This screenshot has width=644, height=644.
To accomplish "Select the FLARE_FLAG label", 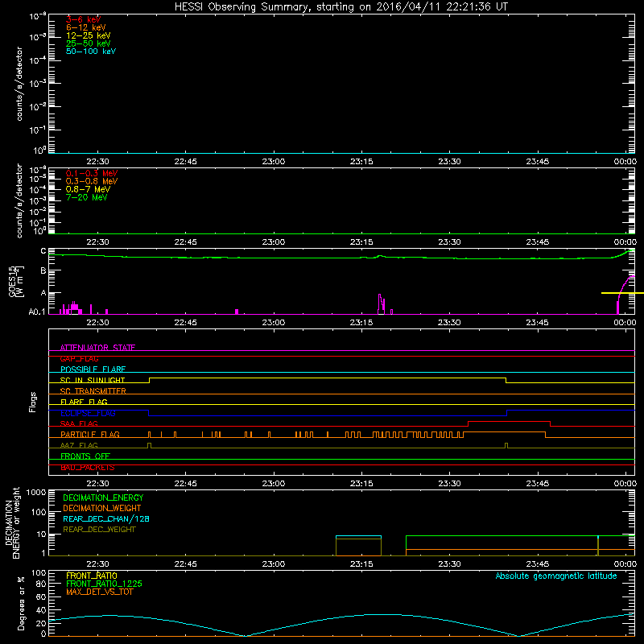I will click(x=84, y=402).
